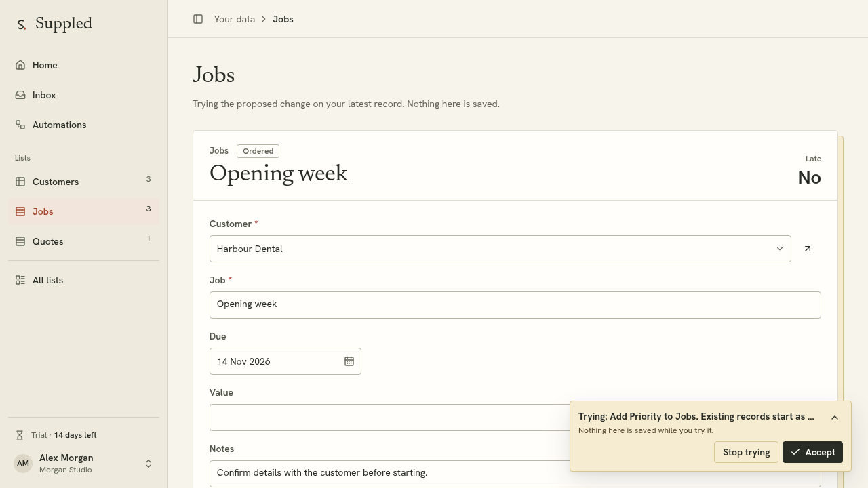The height and width of the screenshot is (488, 868).
Task: Click the All lists icon
Action: pyautogui.click(x=20, y=280)
